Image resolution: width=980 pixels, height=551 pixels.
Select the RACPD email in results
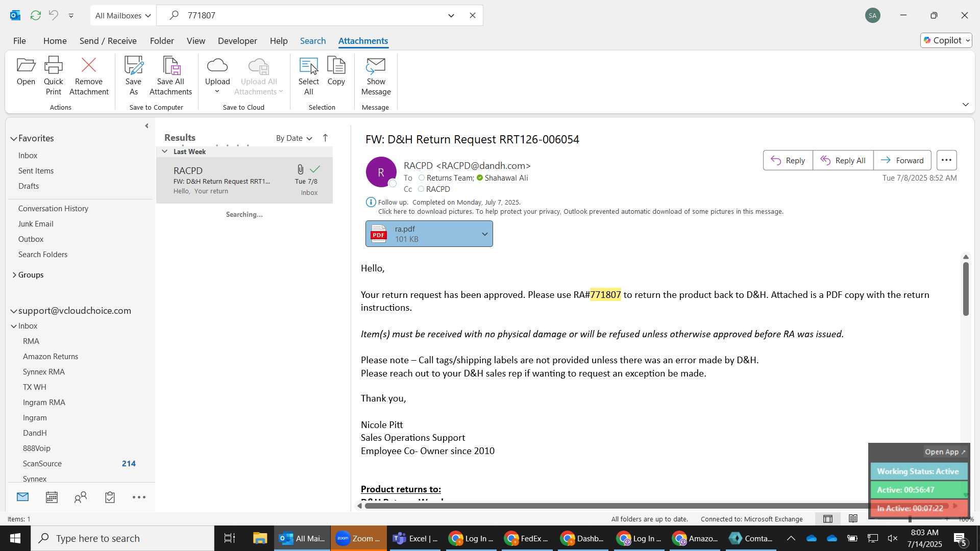[x=244, y=181]
